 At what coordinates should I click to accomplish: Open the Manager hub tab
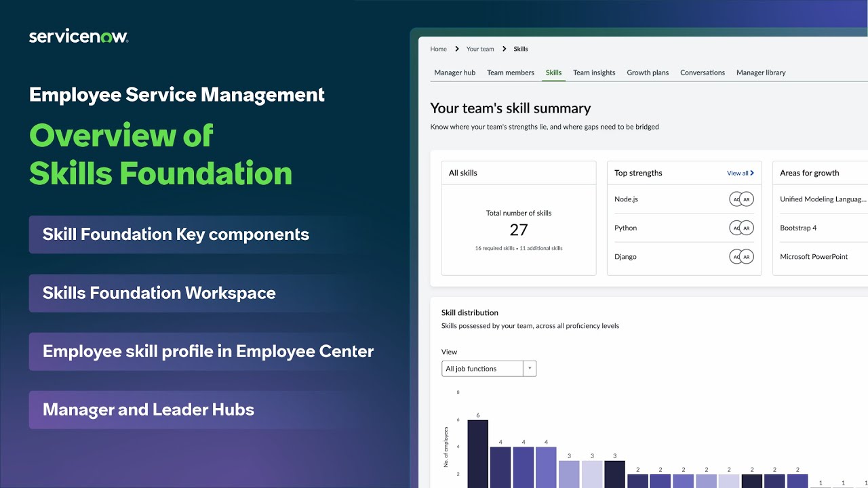(x=454, y=73)
